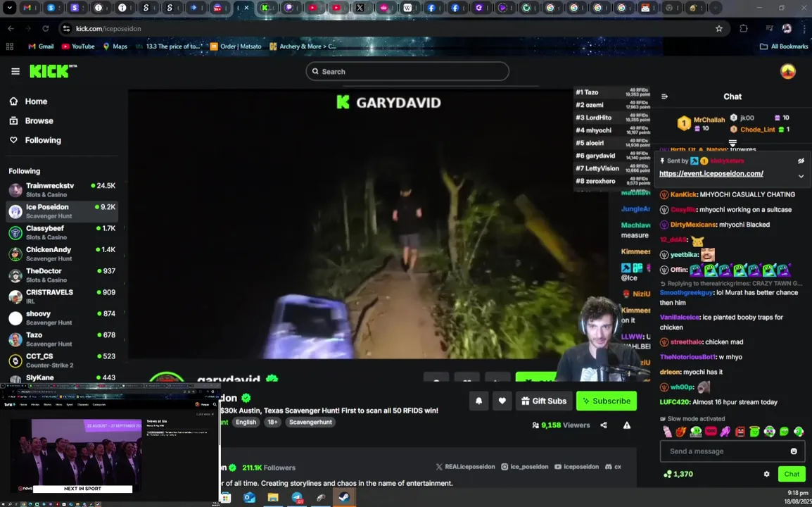Open browser extensions puzzle icon
Image resolution: width=812 pixels, height=507 pixels.
[743, 28]
